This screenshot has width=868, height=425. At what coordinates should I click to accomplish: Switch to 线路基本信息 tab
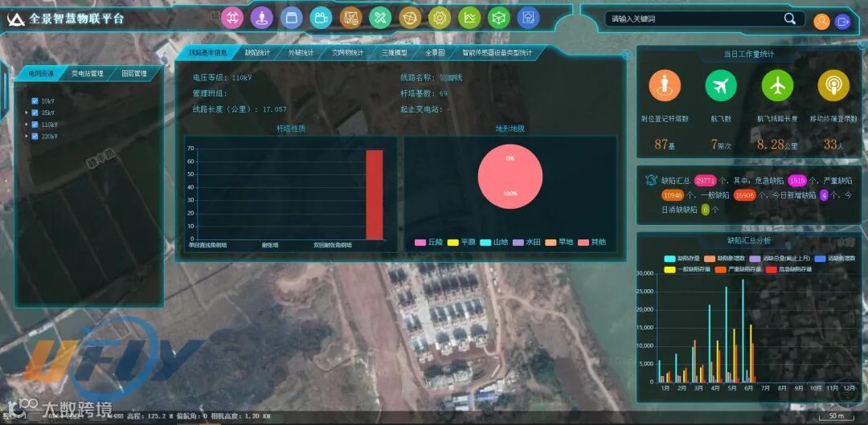pos(207,53)
